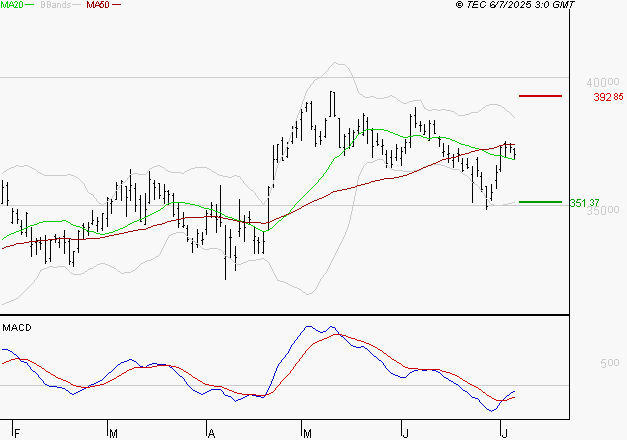Viewport: 627px width, 440px height.
Task: Click the 392.85 resistance price label
Action: tap(608, 97)
